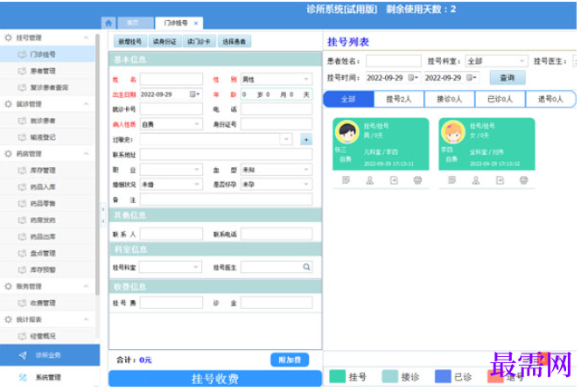Click the green 挂号 legend swatch
Viewport: 588px width, 392px height.
(x=337, y=376)
